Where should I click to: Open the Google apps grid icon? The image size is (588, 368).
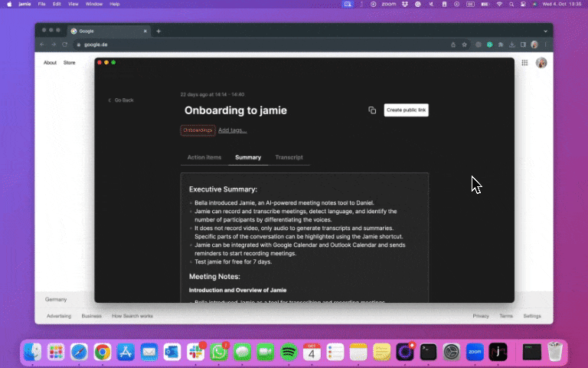click(524, 63)
